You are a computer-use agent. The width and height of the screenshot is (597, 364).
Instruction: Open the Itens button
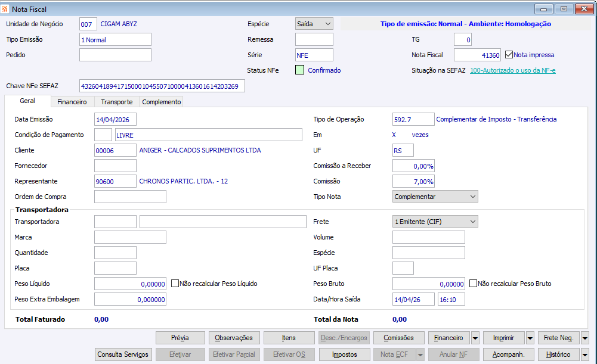289,338
